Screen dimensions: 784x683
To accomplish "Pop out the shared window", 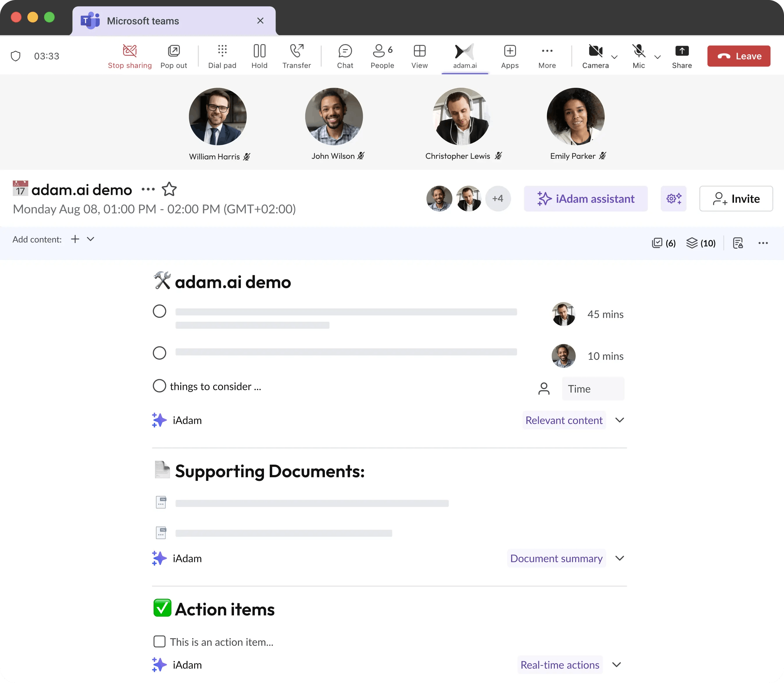I will (174, 56).
